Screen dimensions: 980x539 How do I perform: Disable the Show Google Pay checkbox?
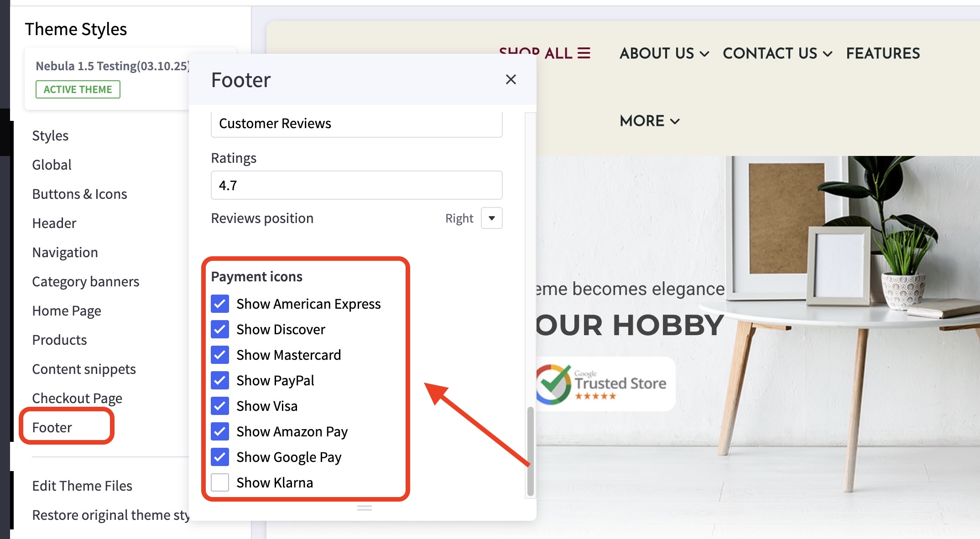220,457
